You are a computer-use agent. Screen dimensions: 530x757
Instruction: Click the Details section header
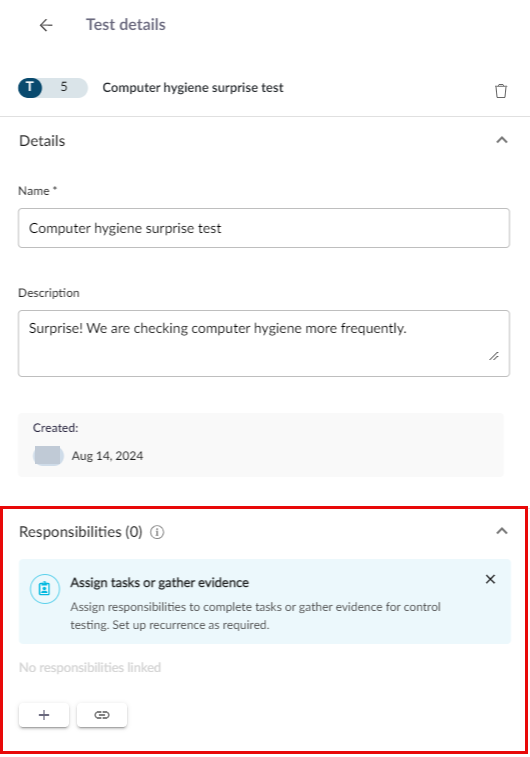coord(42,141)
